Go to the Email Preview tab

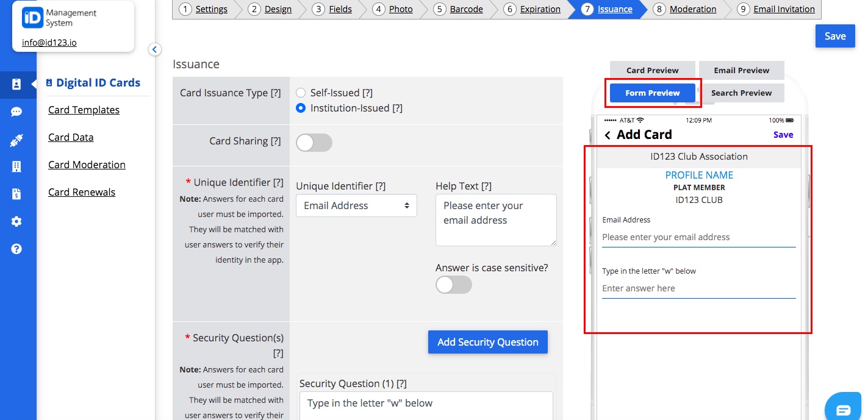(x=742, y=69)
